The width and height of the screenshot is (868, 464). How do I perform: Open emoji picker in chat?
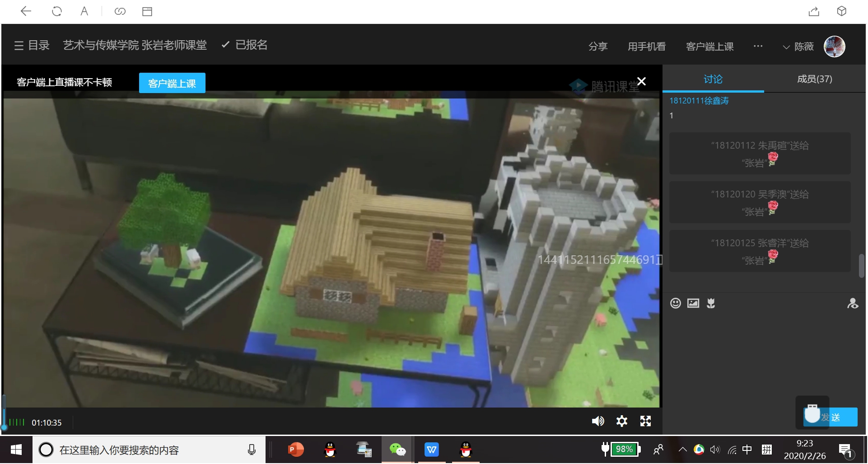pos(676,304)
